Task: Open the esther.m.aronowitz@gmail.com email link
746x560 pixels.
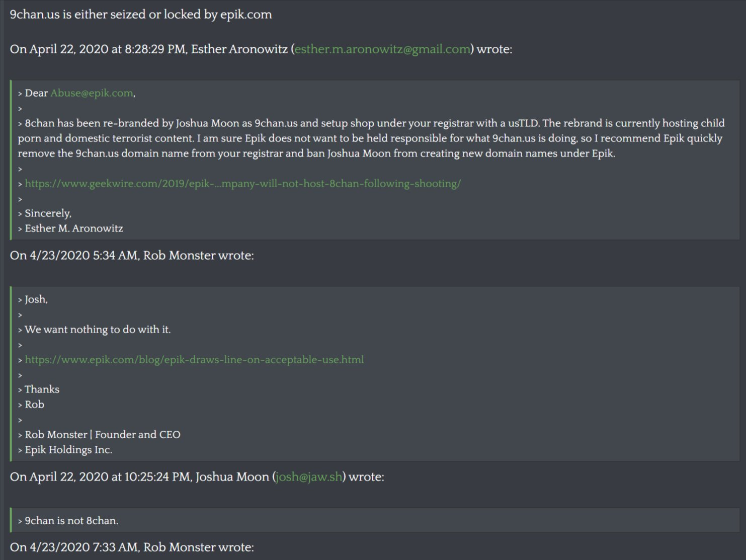Action: tap(382, 49)
